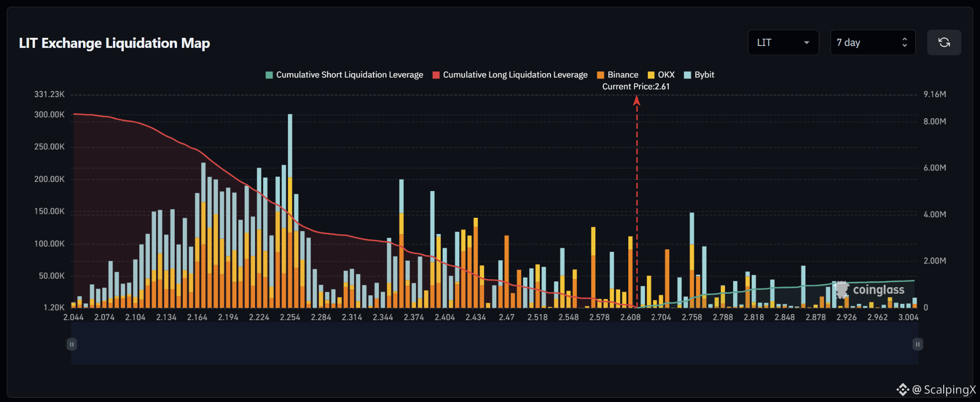This screenshot has width=980, height=402.
Task: Click the chart zoom range bar
Action: click(x=495, y=344)
